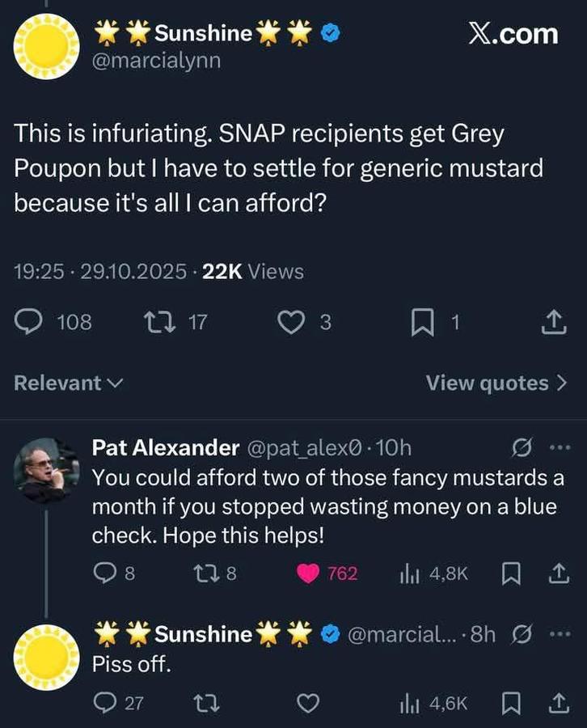Like the main Grey Poupon post

tap(289, 323)
